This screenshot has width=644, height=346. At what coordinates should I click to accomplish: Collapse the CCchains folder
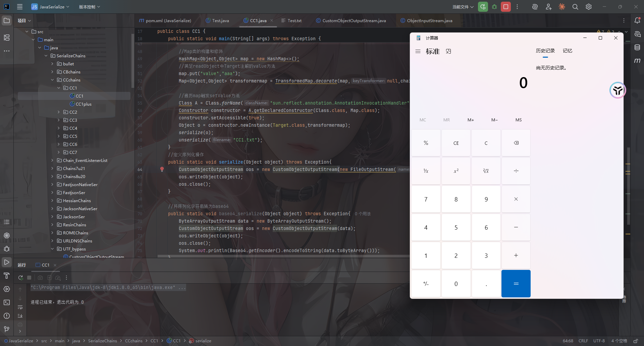[x=52, y=80]
